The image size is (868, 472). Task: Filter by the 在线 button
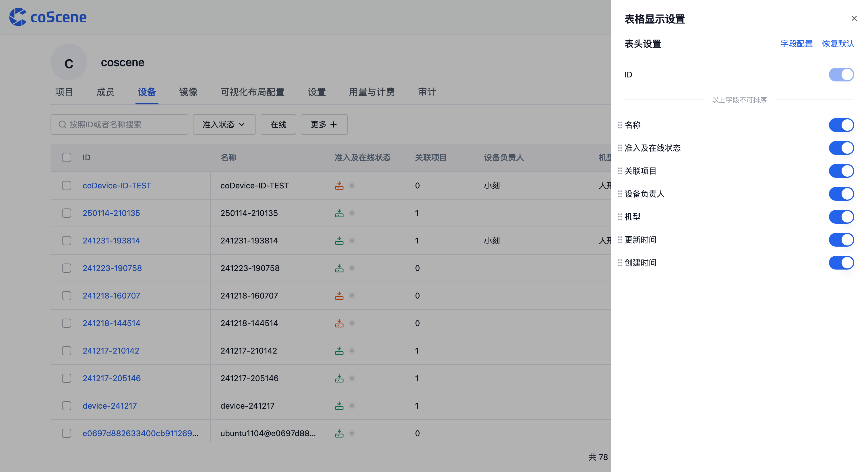point(278,124)
